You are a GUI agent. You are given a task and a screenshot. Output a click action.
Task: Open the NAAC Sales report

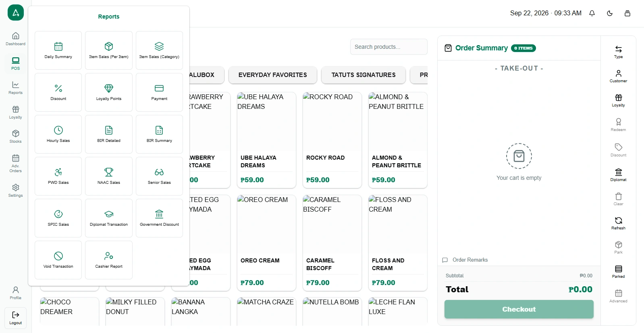click(x=109, y=176)
